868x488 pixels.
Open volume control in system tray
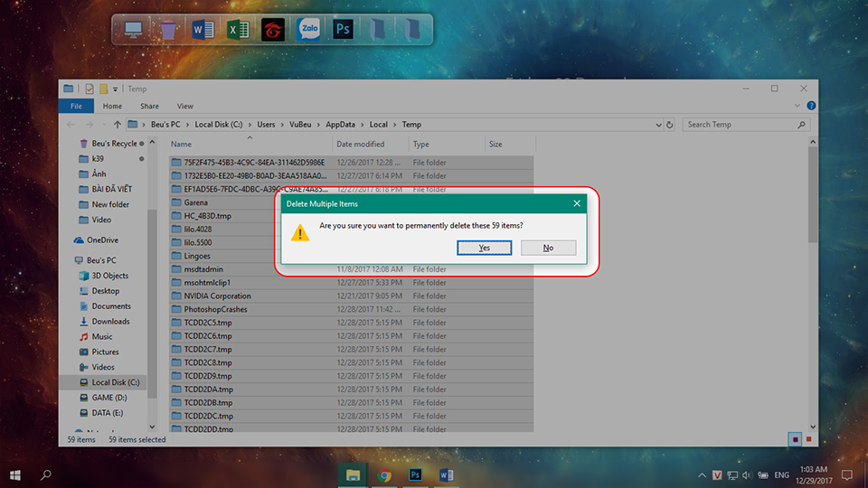[748, 474]
